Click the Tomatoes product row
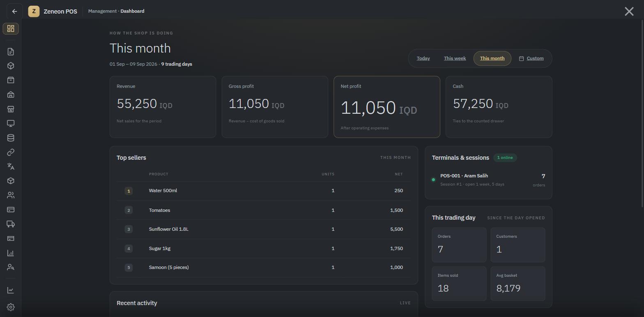 [x=264, y=210]
